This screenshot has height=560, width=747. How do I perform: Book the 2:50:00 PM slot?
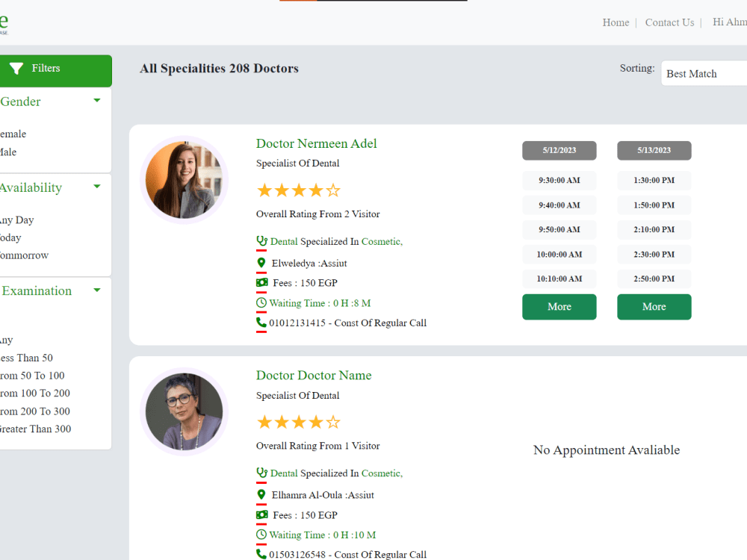tap(654, 279)
